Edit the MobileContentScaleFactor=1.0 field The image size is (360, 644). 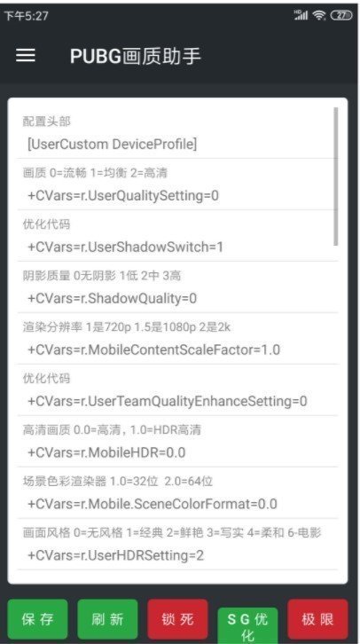coord(177,349)
